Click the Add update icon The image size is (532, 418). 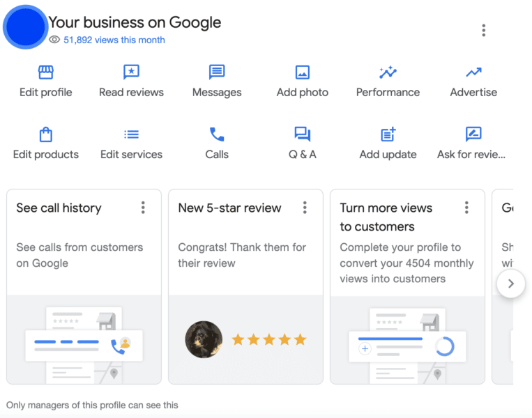pos(388,134)
